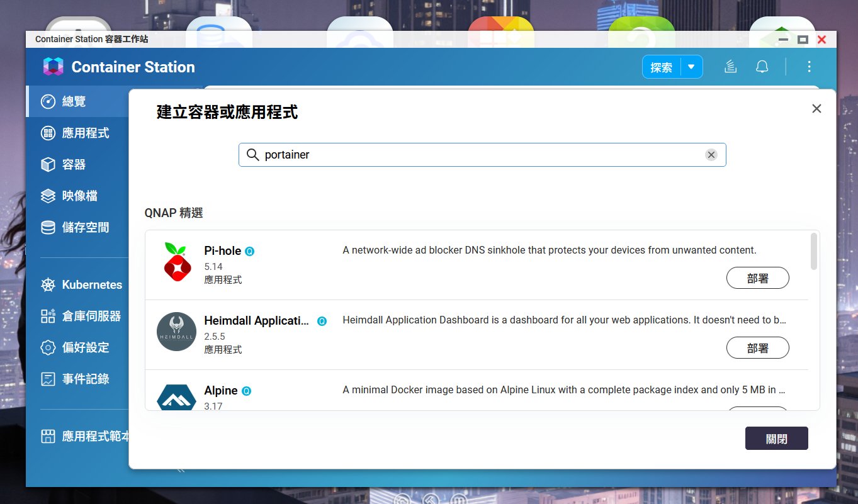Click the 事件記錄 log icon

[48, 379]
